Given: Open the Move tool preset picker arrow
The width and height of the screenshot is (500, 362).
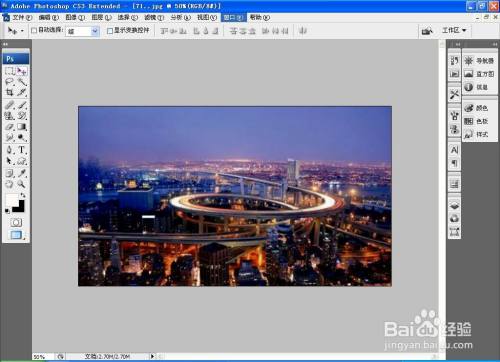Looking at the screenshot, I should [x=22, y=31].
